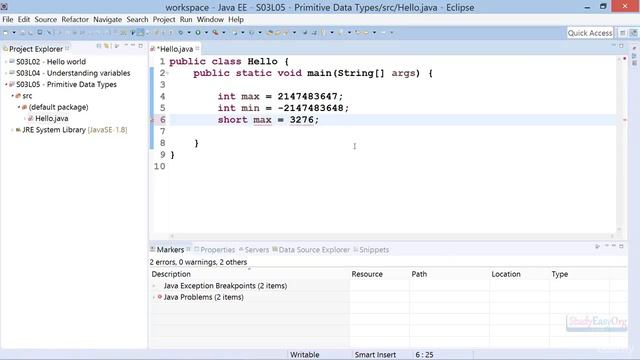Switch to Data Source Explorer tab
This screenshot has height=360, width=640.
click(311, 250)
